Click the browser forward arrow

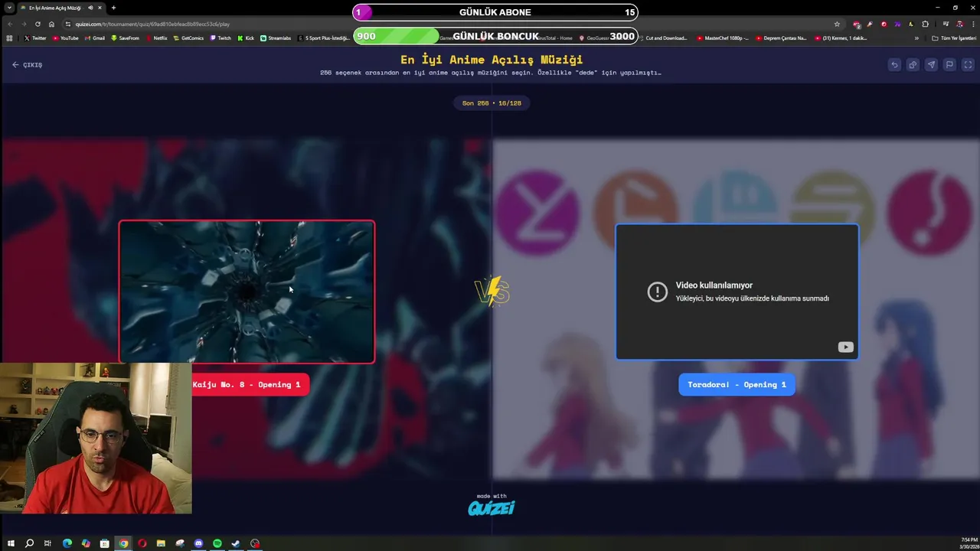[24, 24]
